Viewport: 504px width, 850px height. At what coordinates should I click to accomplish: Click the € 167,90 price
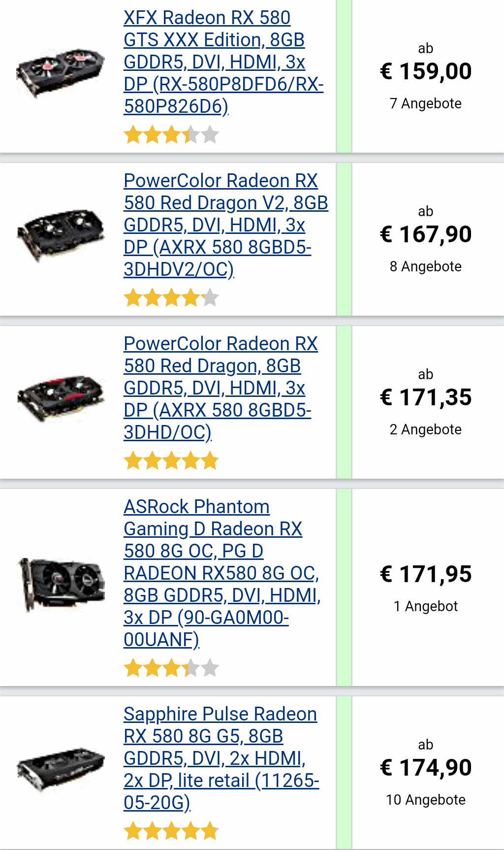(426, 234)
